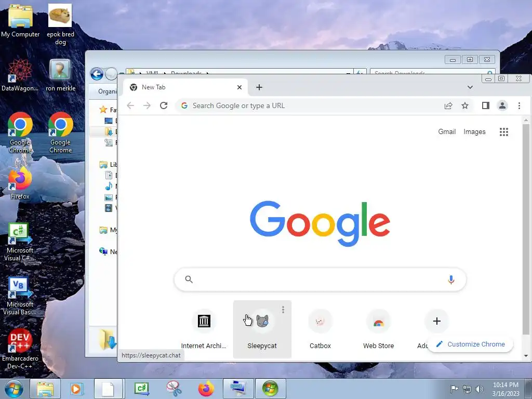The width and height of the screenshot is (532, 399).
Task: Go forward in Chrome navigation
Action: pos(147,105)
